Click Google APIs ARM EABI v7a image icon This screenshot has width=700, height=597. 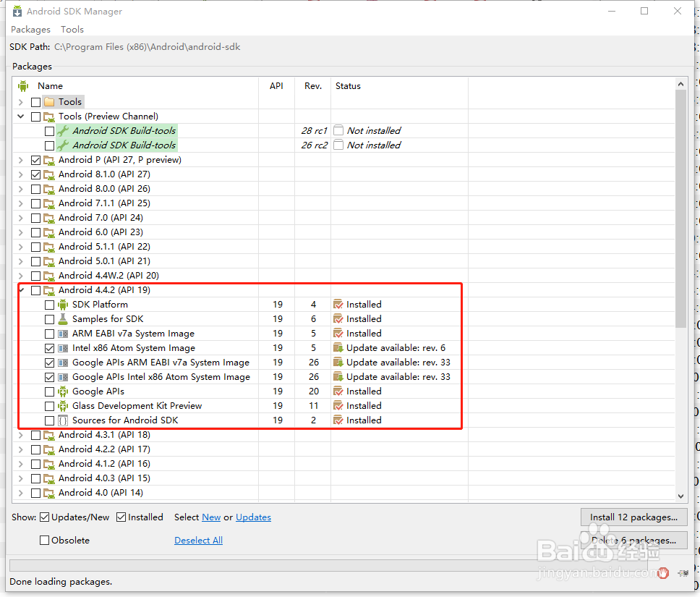[x=63, y=363]
